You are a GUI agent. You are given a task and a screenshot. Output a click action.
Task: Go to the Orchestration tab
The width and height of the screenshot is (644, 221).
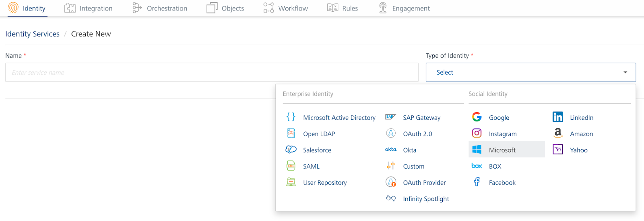[x=160, y=8]
